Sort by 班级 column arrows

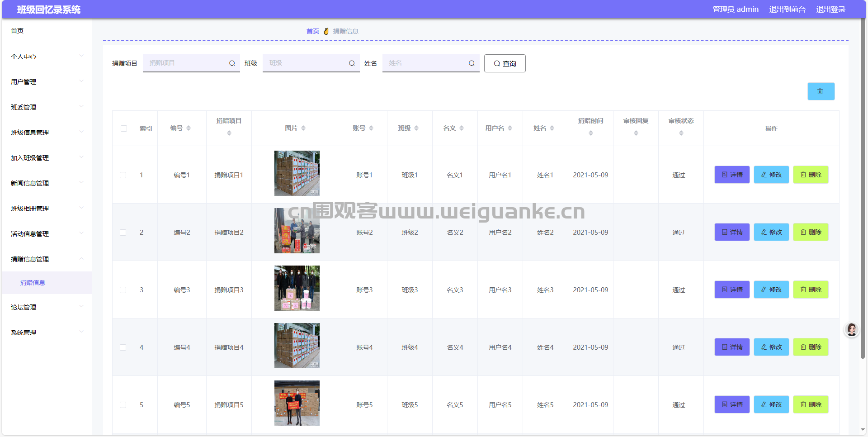coord(416,128)
